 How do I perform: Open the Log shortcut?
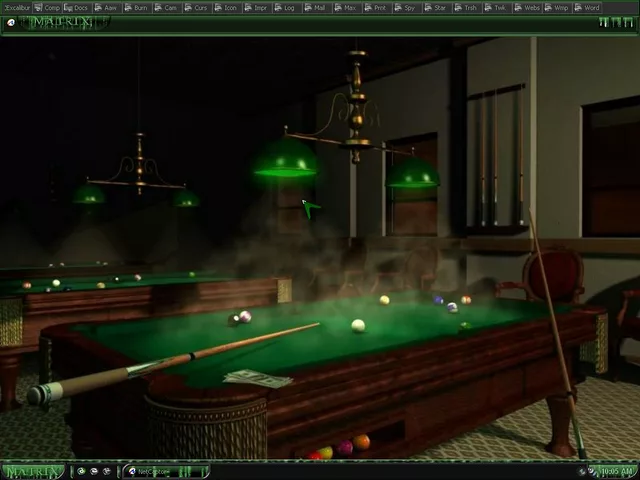288,7
